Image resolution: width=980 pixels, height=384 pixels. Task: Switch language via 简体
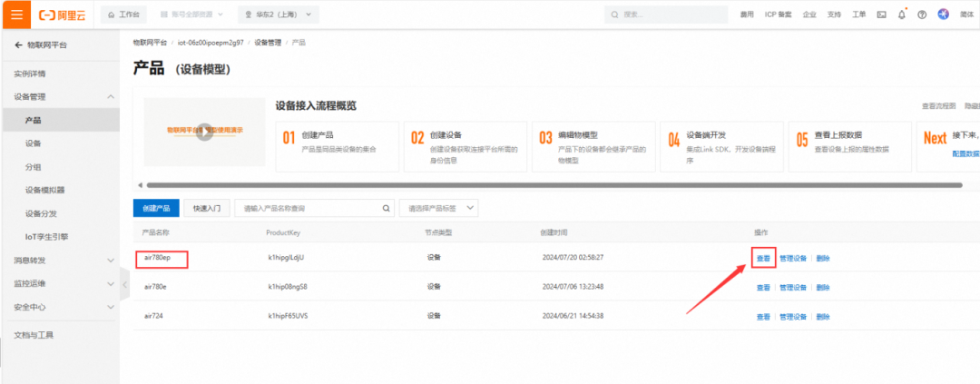[x=966, y=15]
